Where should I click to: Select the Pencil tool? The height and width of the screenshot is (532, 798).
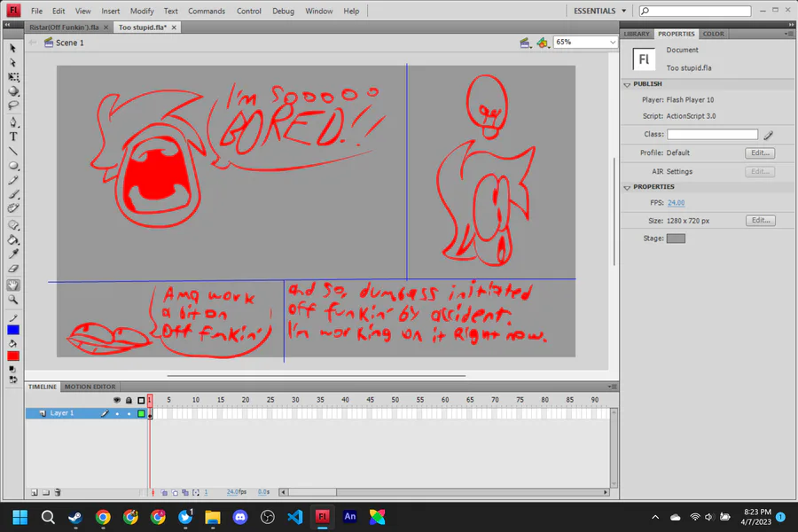click(x=13, y=180)
